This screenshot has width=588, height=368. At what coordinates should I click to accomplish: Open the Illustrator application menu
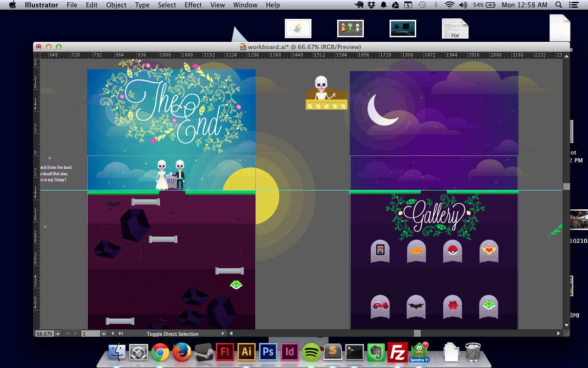click(x=41, y=5)
